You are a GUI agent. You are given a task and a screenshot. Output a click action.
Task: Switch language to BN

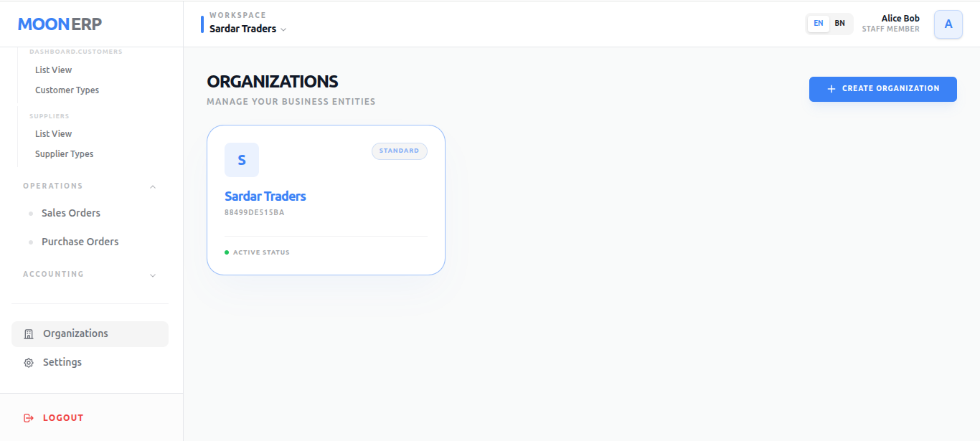[839, 23]
